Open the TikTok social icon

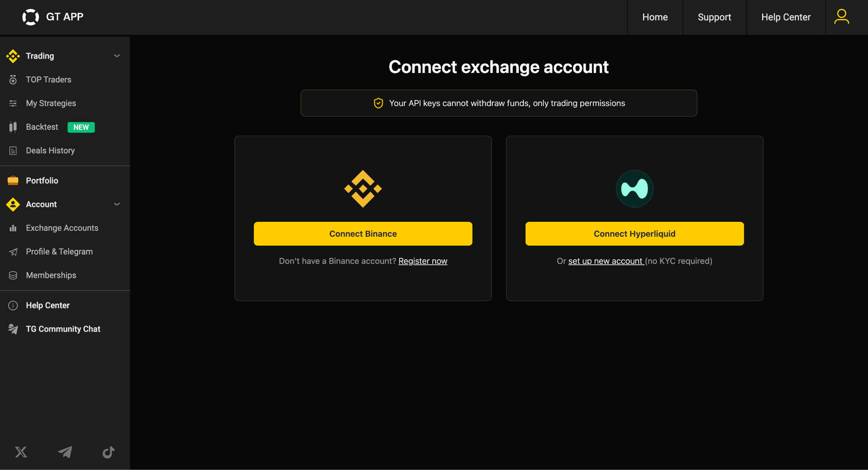(108, 452)
